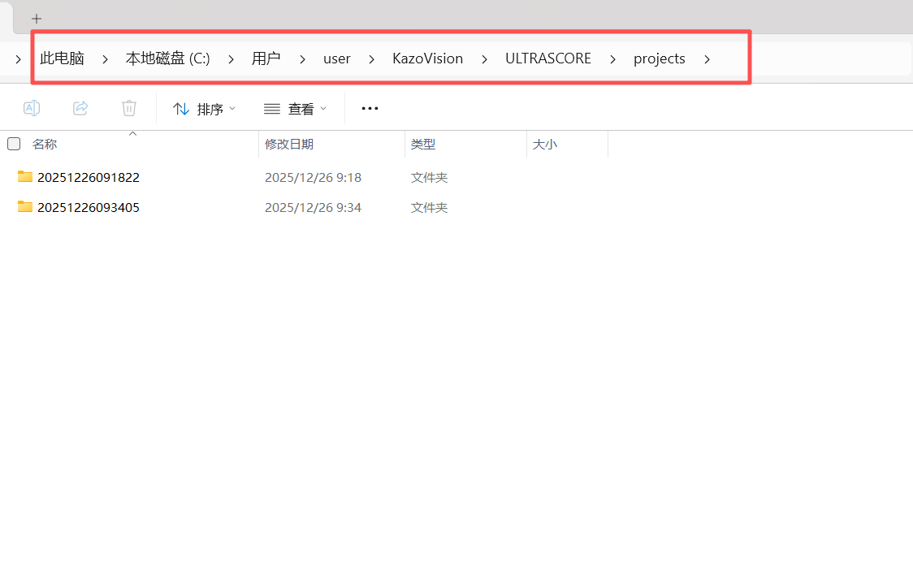Open the 查看 view dropdown
Screen dimensions: 913x588
[x=295, y=109]
